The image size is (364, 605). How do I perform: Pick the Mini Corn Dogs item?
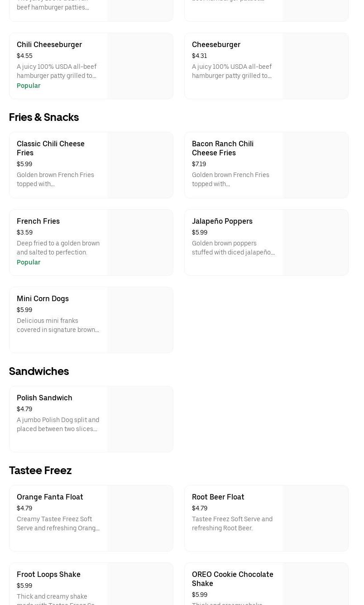point(43,298)
